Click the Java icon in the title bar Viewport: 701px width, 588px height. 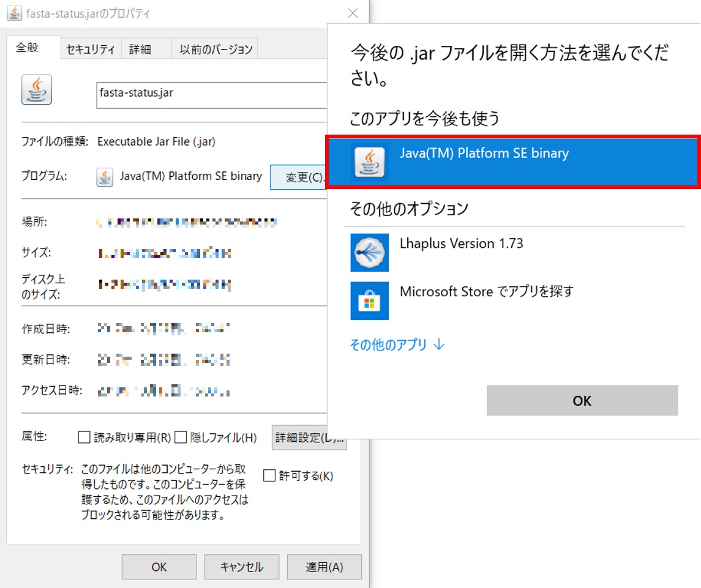[x=14, y=13]
